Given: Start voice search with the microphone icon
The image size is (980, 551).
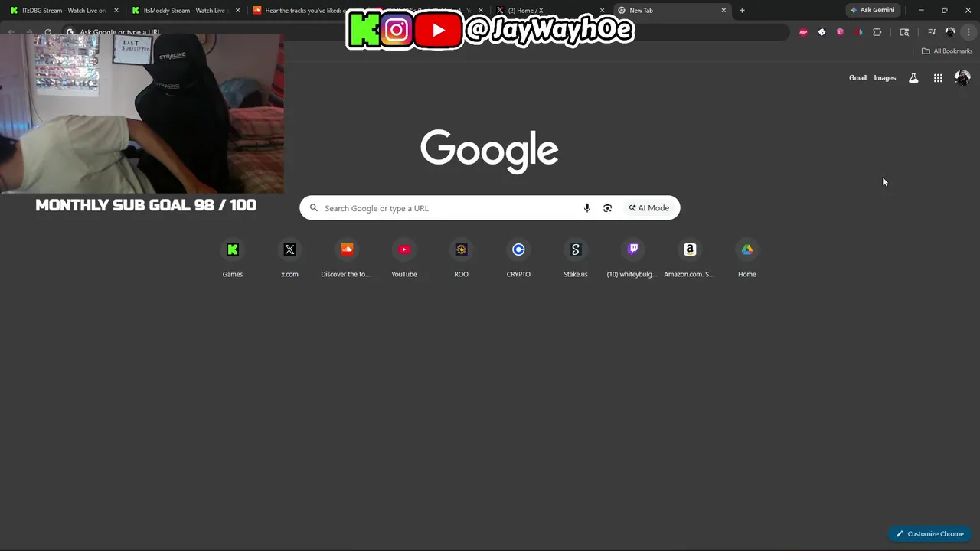Looking at the screenshot, I should coord(587,208).
